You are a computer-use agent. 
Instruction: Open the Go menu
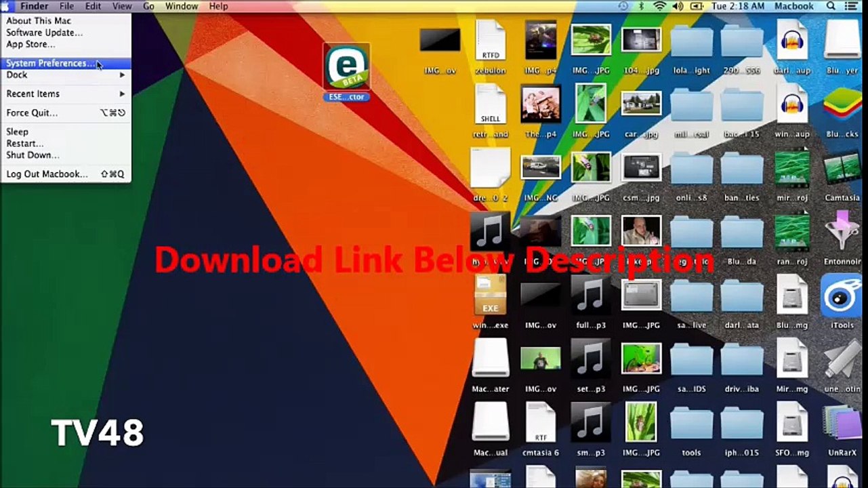coord(148,6)
